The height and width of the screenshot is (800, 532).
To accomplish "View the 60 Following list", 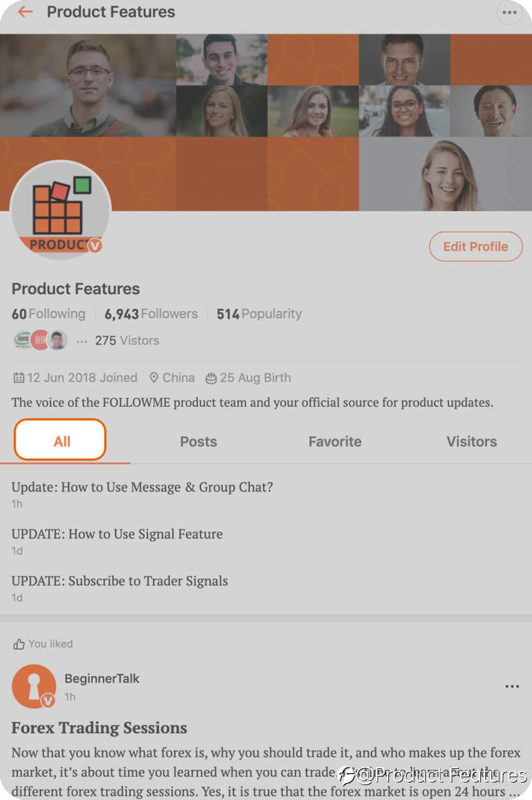I will pos(49,314).
